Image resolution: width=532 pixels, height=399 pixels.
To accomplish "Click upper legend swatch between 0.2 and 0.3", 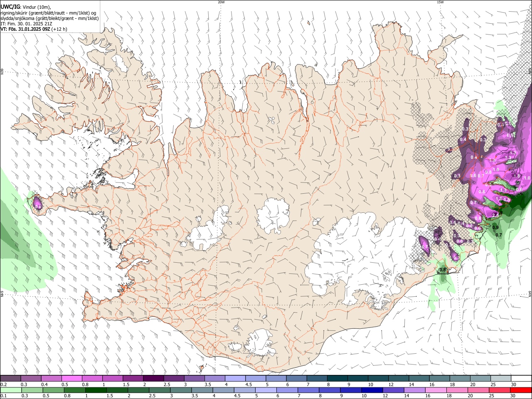I will click(10, 378).
